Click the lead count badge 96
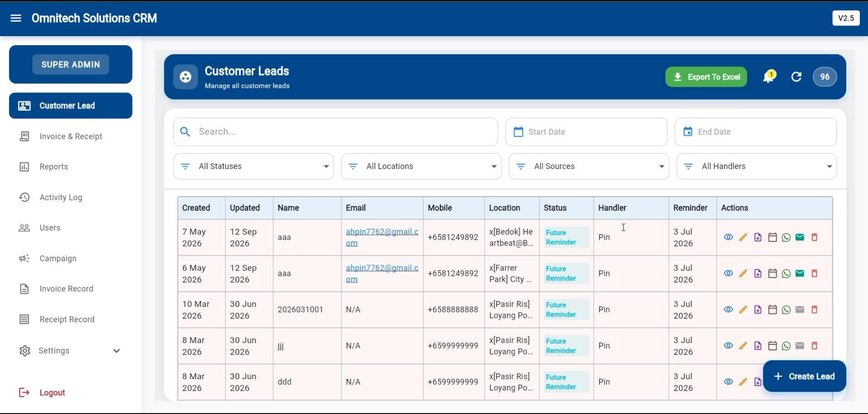Viewport: 868px width, 414px height. coord(825,77)
